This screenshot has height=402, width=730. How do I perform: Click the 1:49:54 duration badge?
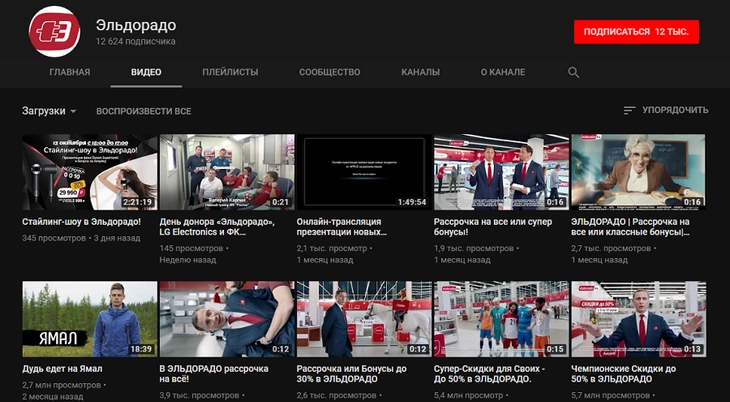412,202
